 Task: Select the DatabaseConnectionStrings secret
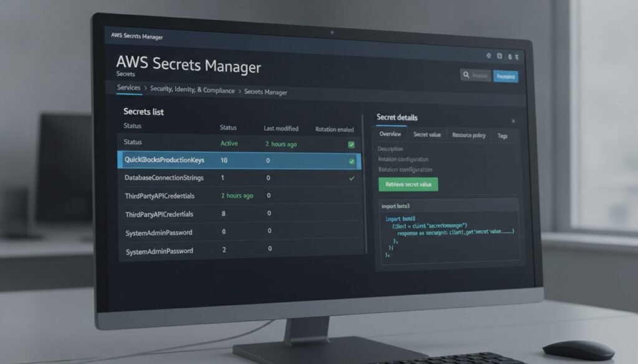coord(240,177)
